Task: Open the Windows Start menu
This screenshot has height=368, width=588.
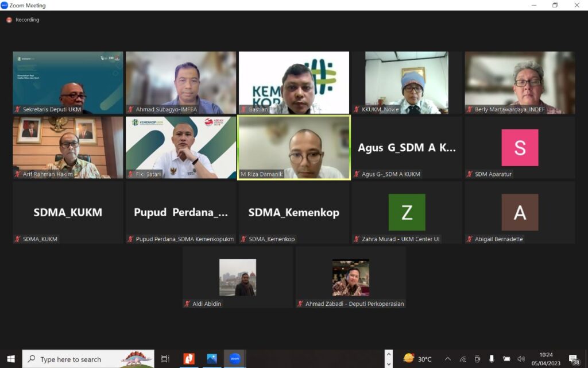Action: pyautogui.click(x=10, y=359)
